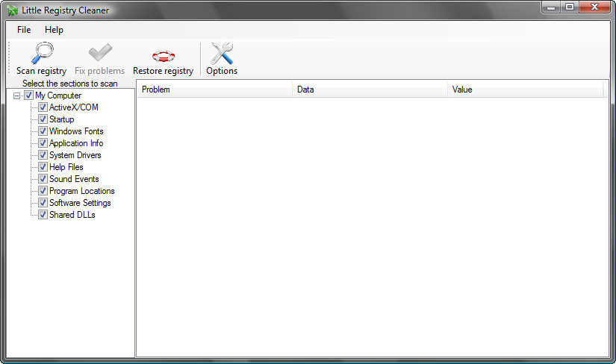Select the Help Files tree label
This screenshot has height=364, width=616.
tap(66, 167)
